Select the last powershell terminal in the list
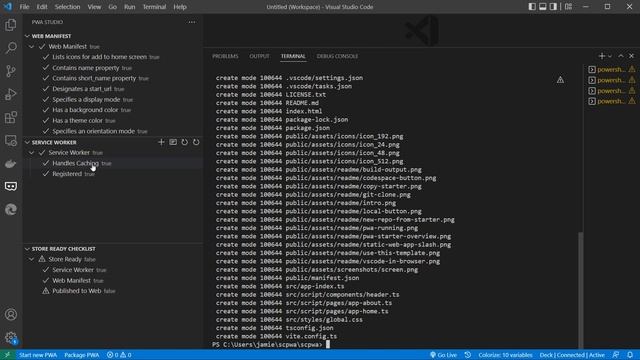640x360 pixels. coord(612,101)
